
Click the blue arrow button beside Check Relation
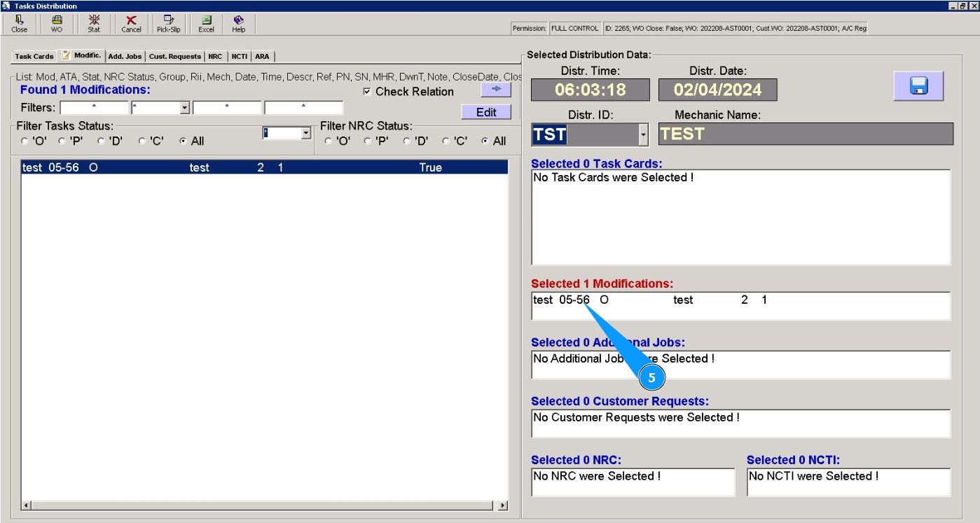pos(496,90)
